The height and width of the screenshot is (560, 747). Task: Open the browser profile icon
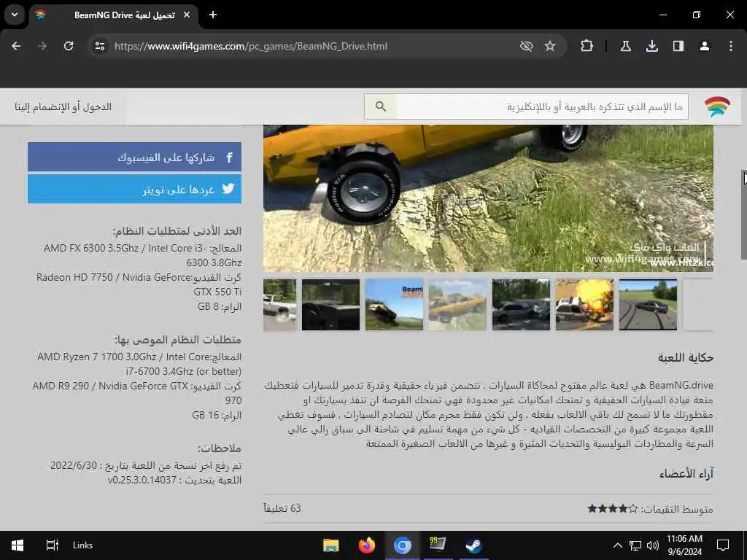coord(705,46)
